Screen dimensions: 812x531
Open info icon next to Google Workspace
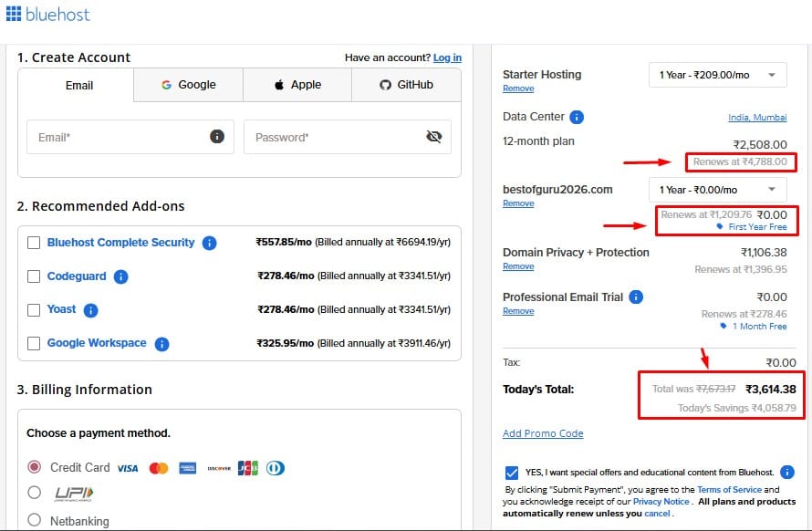(161, 344)
